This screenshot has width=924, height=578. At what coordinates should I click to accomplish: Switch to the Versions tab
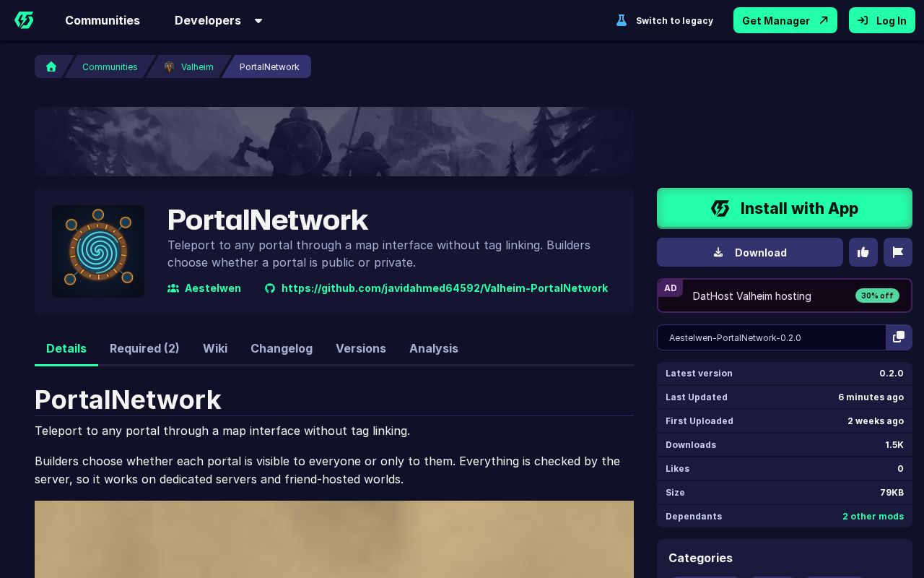[361, 348]
